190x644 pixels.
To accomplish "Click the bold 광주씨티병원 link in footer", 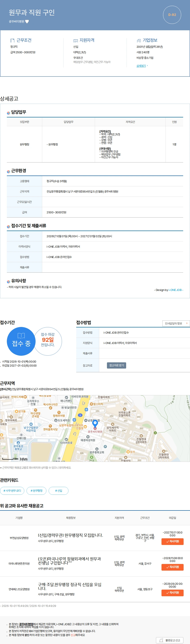I will 26,624.
